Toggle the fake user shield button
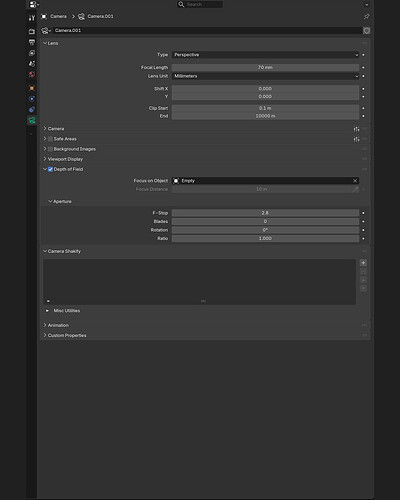 [367, 31]
